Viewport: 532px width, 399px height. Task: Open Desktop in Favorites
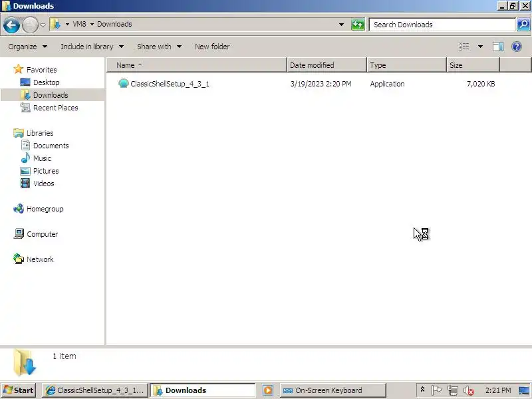pyautogui.click(x=46, y=82)
